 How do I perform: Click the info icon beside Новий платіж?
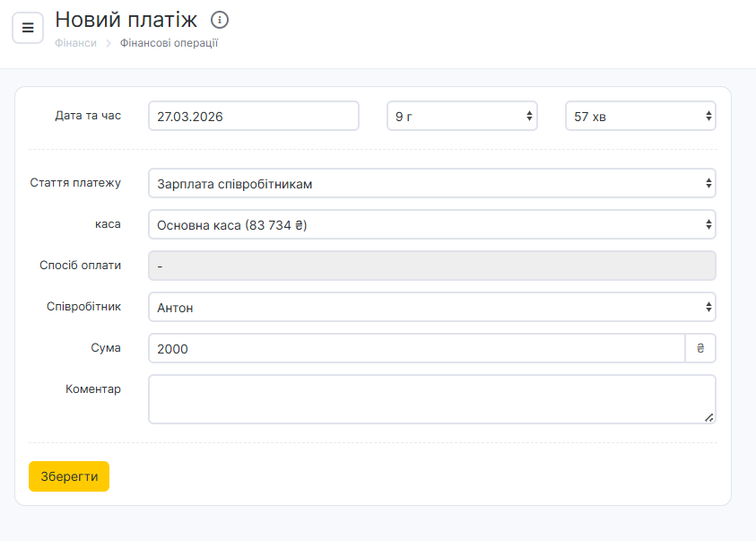point(220,20)
